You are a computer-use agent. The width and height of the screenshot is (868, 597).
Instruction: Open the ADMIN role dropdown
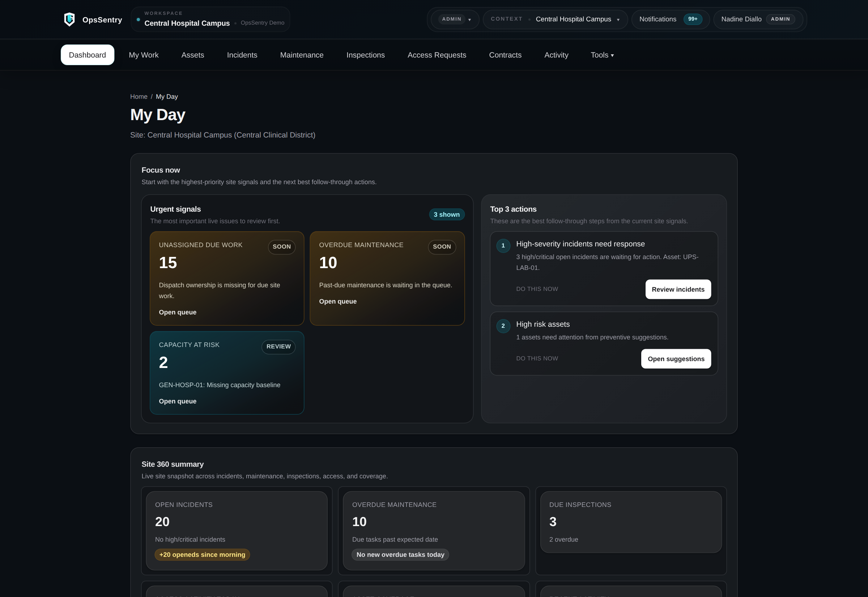point(455,20)
